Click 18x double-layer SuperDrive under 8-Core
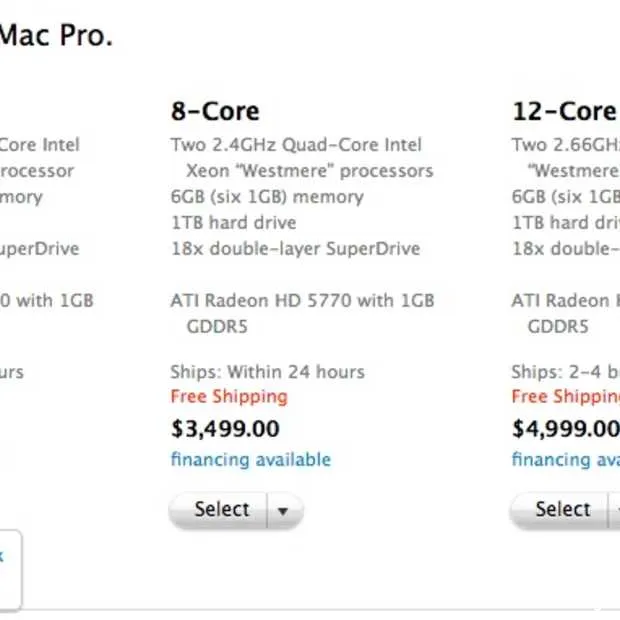The width and height of the screenshot is (620, 620). click(x=295, y=249)
